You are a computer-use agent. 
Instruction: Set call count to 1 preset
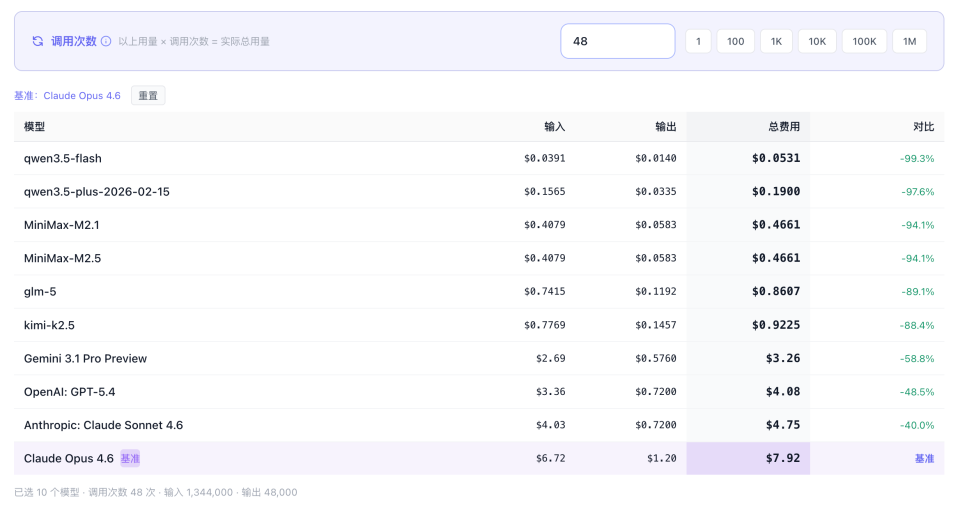coord(697,41)
